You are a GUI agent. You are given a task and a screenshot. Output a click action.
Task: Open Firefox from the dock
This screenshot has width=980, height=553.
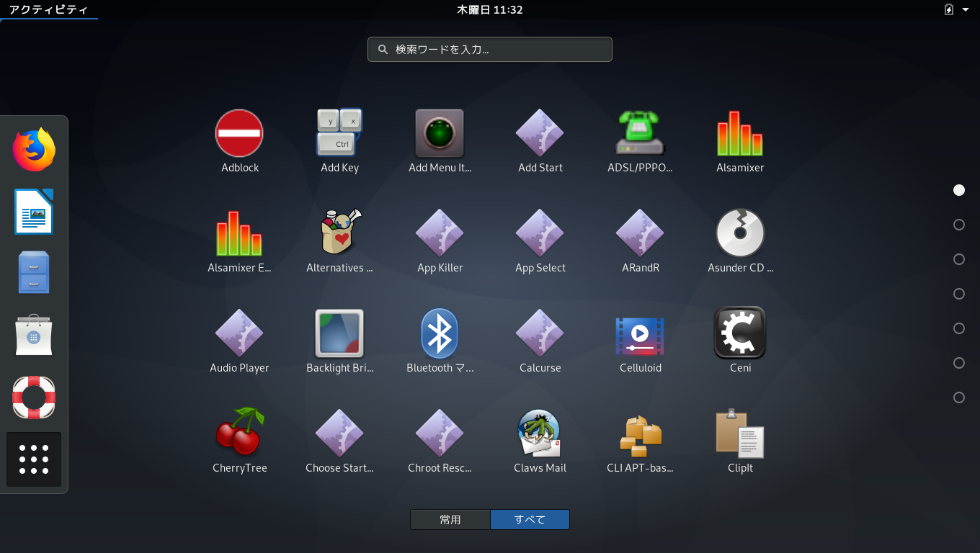34,149
